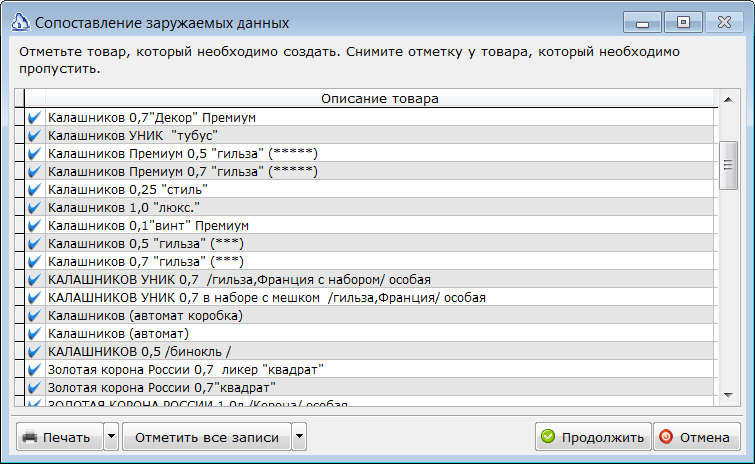Click the scrollbar down arrow

(x=729, y=395)
